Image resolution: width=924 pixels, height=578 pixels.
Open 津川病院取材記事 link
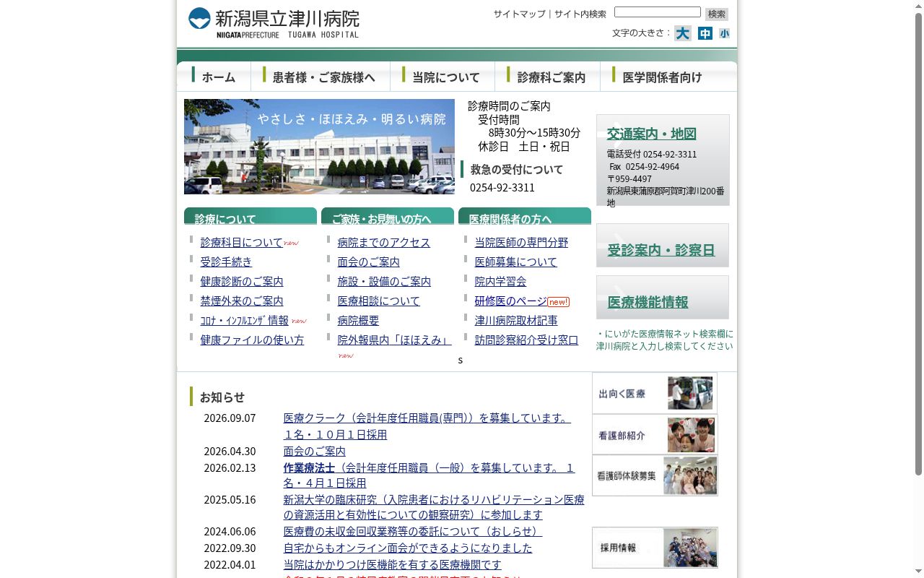pos(516,320)
